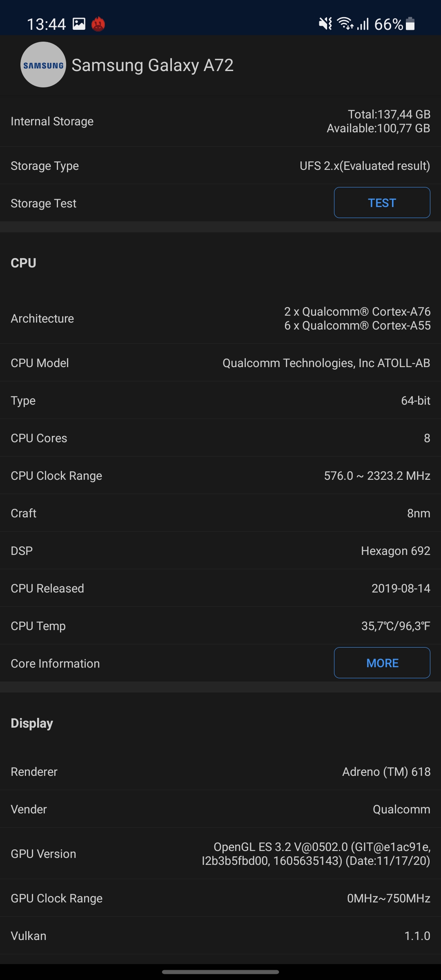Tap the AnTuTu notification icon
441x980 pixels.
[98, 24]
